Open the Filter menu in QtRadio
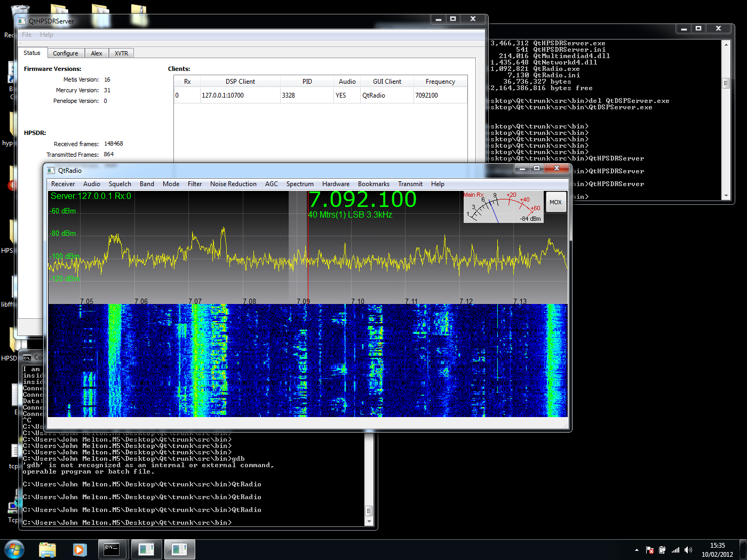The width and height of the screenshot is (747, 560). pyautogui.click(x=195, y=184)
